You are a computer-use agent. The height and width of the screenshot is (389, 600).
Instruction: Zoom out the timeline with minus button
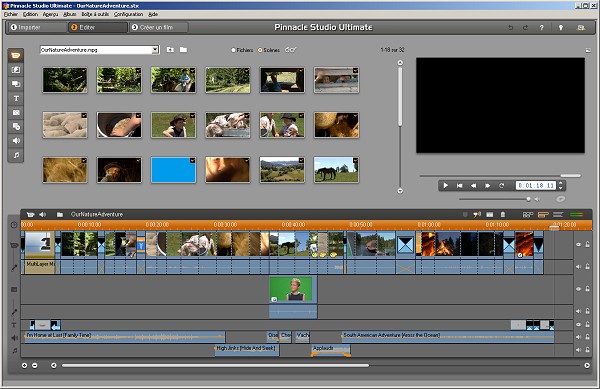coord(35,366)
